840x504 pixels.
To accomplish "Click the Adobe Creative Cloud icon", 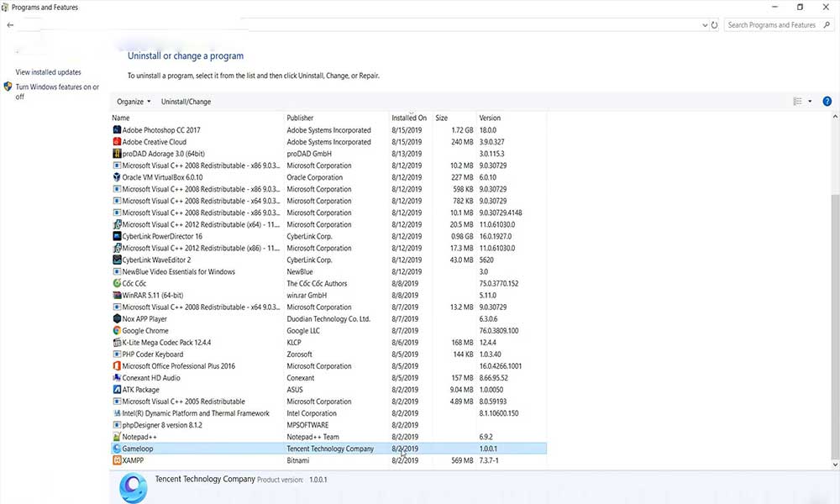I will point(117,141).
